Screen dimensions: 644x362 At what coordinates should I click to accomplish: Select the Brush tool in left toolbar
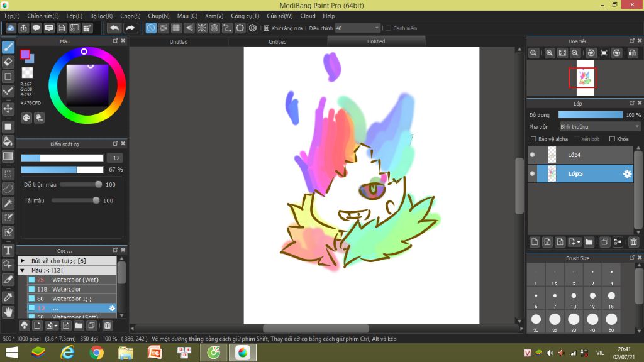[8, 47]
